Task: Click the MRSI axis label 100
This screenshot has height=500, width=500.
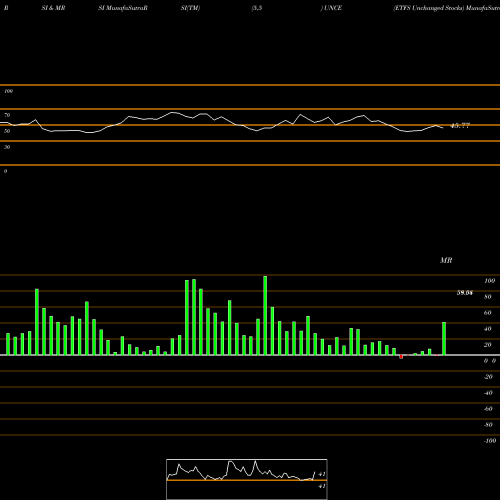Action: coord(490,281)
